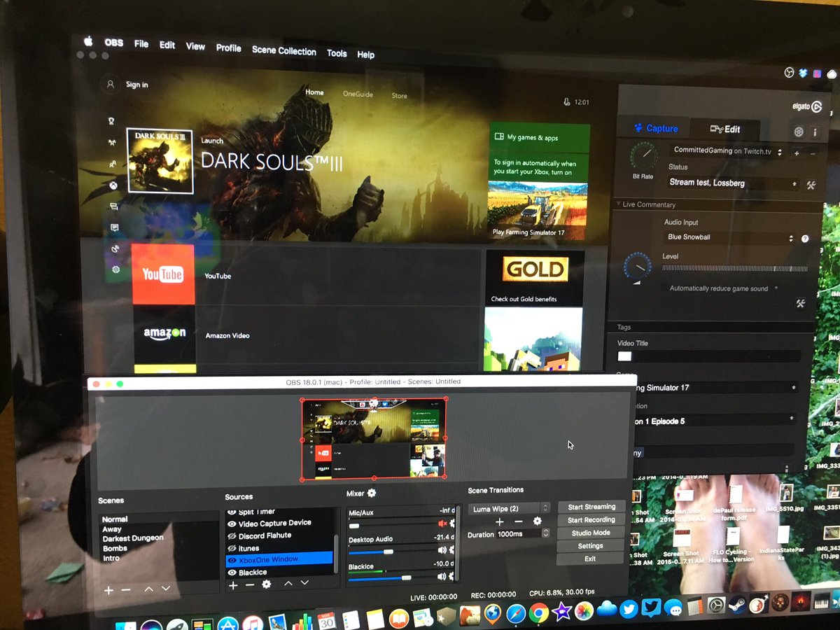Open Elgato preferences wheel icon

click(x=799, y=132)
